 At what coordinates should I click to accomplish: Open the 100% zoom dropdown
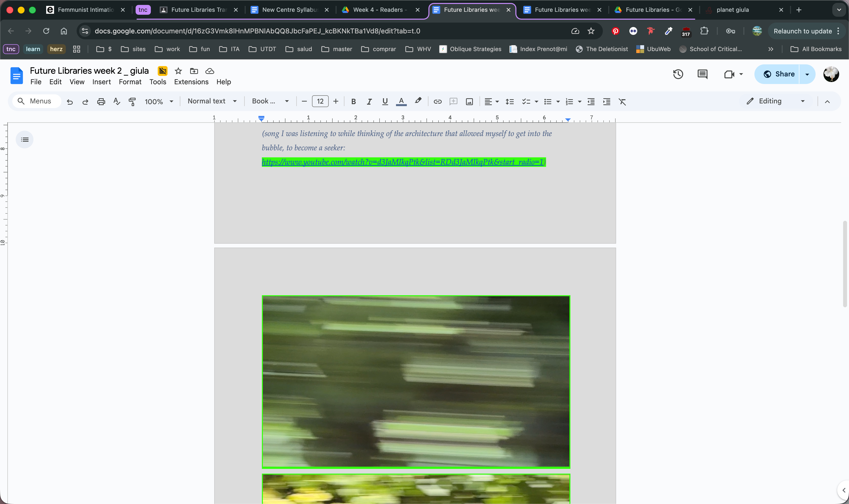pos(159,101)
